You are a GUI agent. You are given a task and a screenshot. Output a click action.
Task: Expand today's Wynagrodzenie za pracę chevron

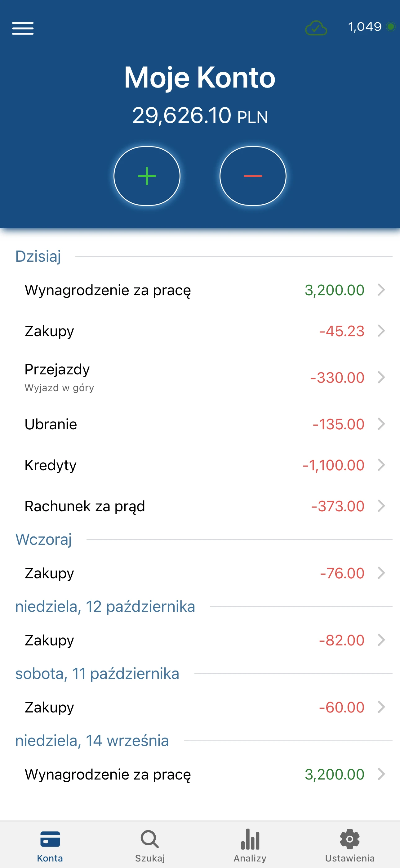pos(381,290)
